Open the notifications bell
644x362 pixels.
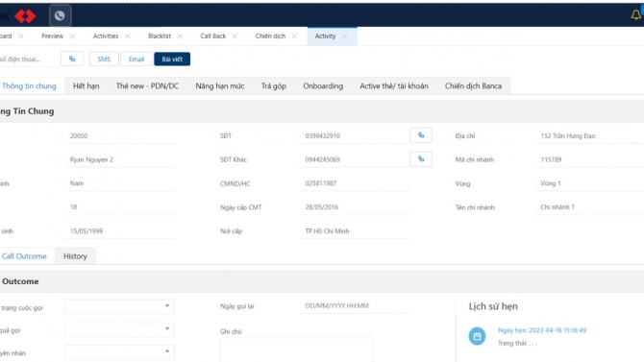635,15
